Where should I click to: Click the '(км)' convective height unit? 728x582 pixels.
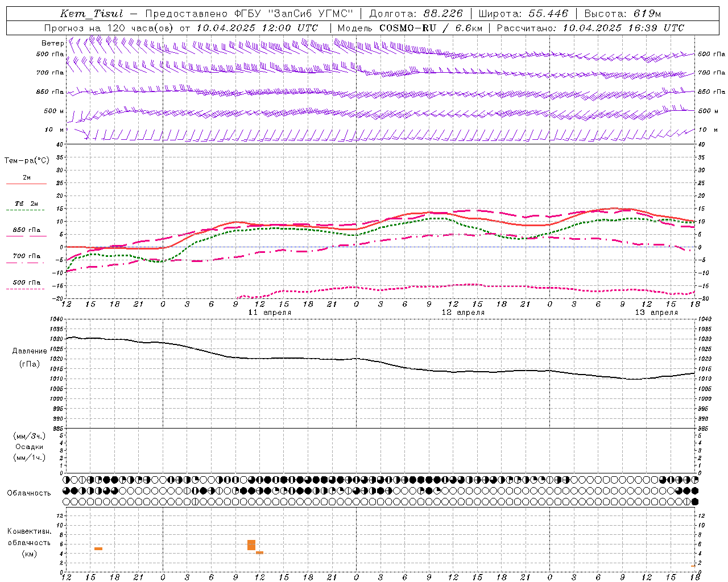pyautogui.click(x=30, y=554)
